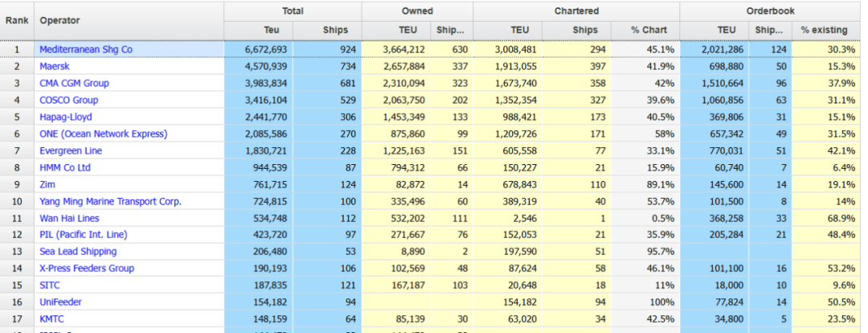The width and height of the screenshot is (868, 333).
Task: Select the owned TEU value 794,312
Action: click(x=396, y=167)
